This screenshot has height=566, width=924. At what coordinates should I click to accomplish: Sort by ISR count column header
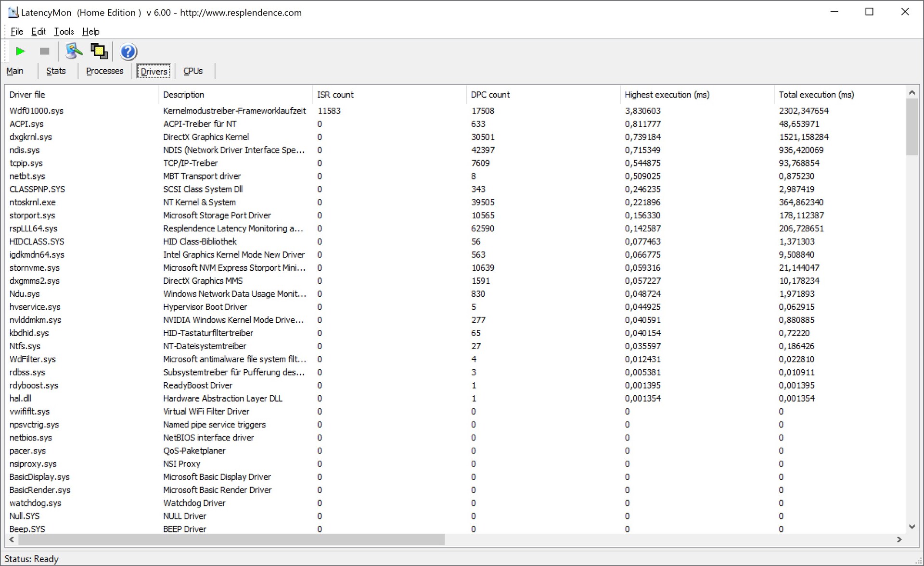335,95
